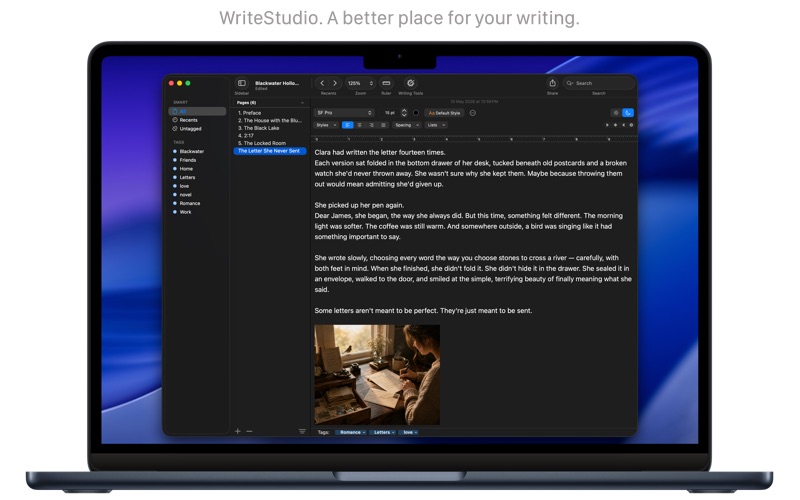This screenshot has width=800, height=500.
Task: Filter by the Home tag
Action: (x=186, y=169)
